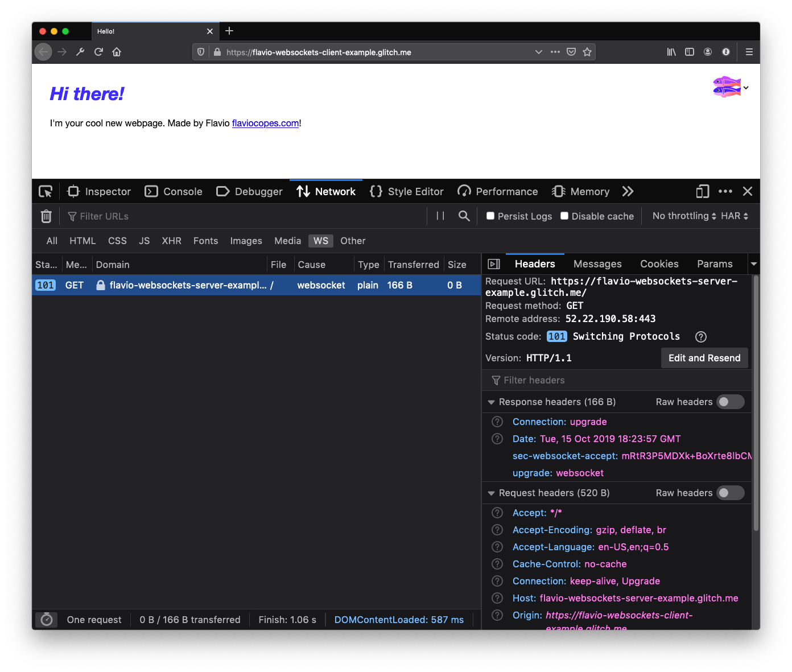Open the DevTools meatball settings menu

coord(725,191)
